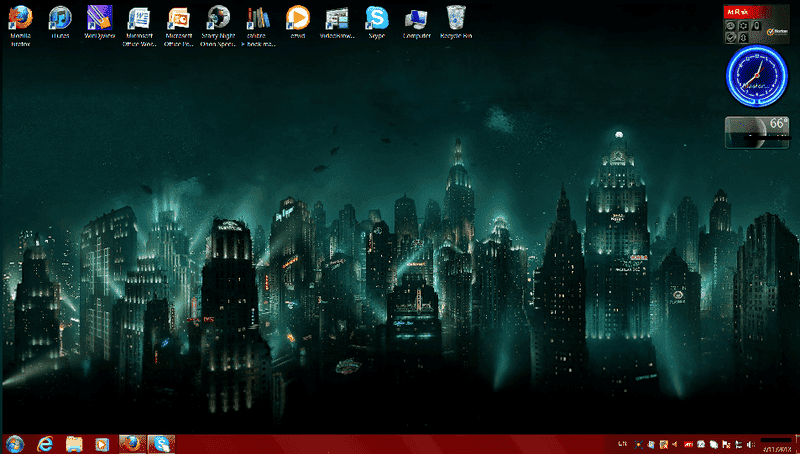Switch to the Skype taskbar button

click(162, 444)
